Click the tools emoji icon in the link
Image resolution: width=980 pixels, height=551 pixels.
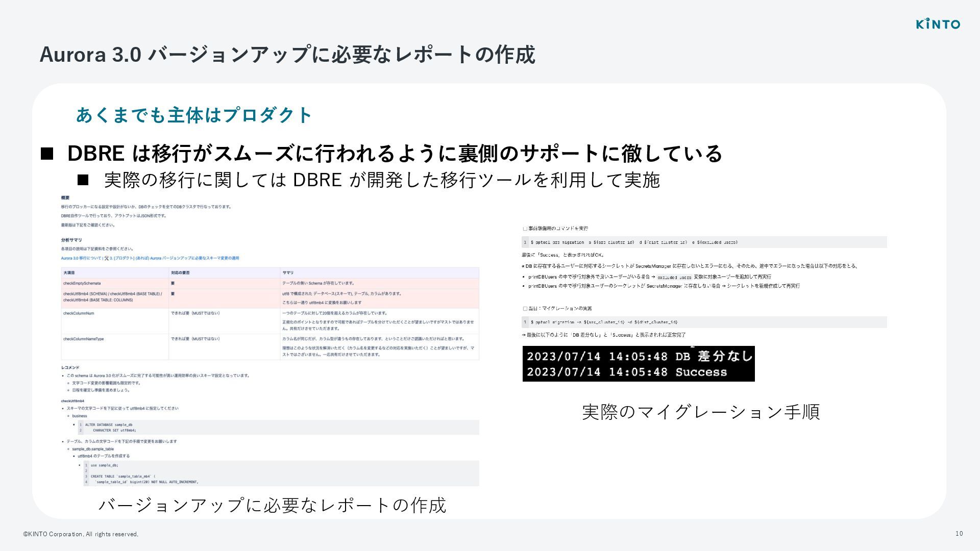[106, 258]
